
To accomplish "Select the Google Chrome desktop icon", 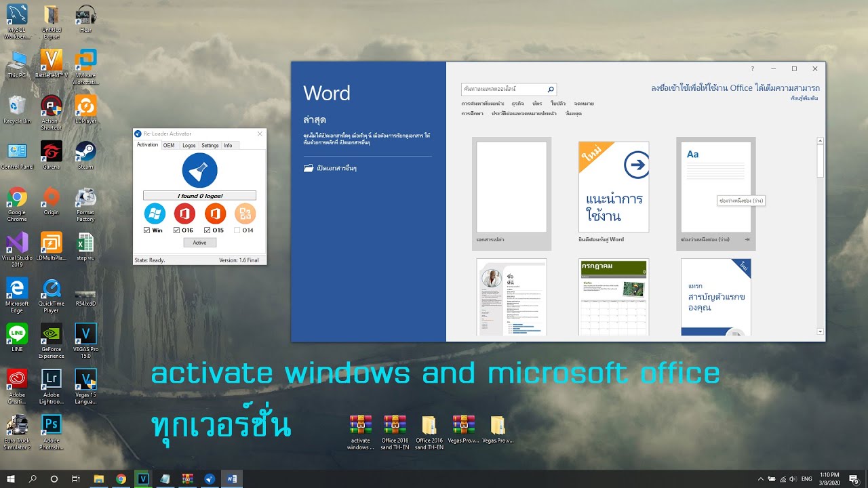I will click(x=17, y=204).
